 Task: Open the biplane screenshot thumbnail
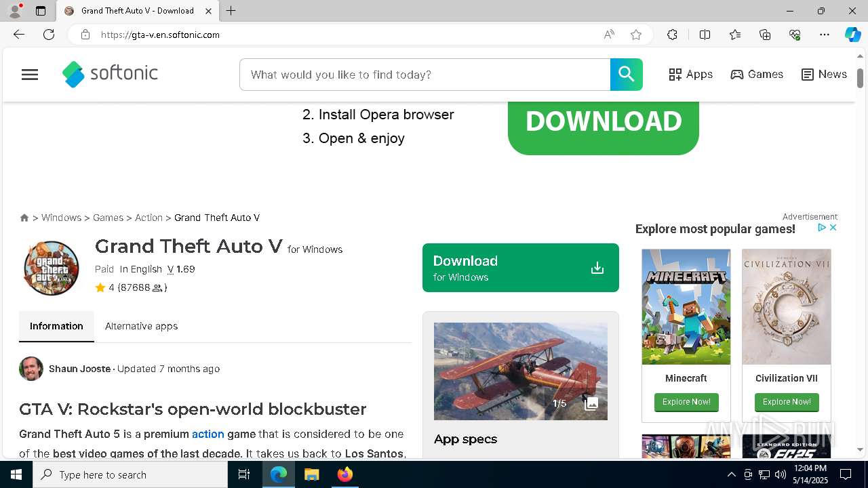[x=520, y=371]
